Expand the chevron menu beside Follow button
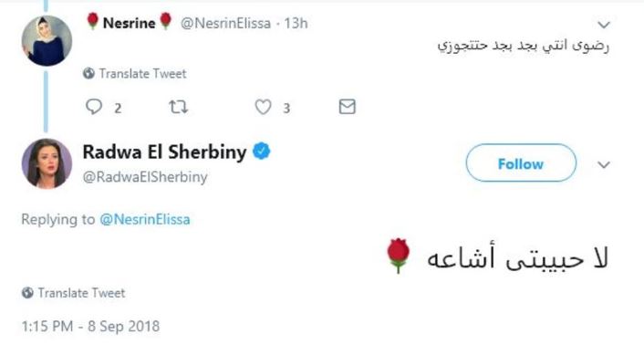 click(603, 165)
